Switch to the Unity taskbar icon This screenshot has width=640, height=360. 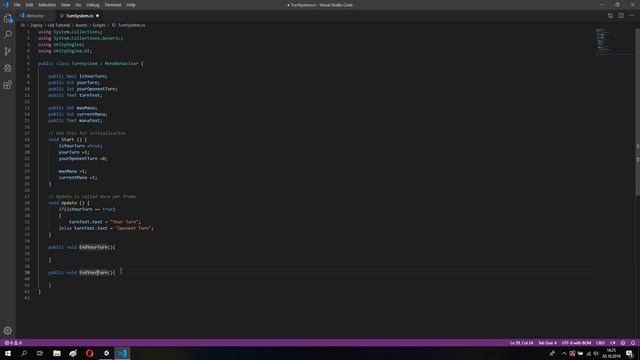pos(106,353)
